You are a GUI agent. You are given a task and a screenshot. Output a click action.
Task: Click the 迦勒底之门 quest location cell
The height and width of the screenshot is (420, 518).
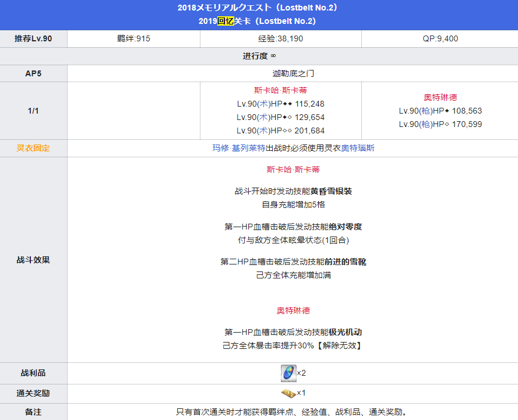click(x=293, y=73)
